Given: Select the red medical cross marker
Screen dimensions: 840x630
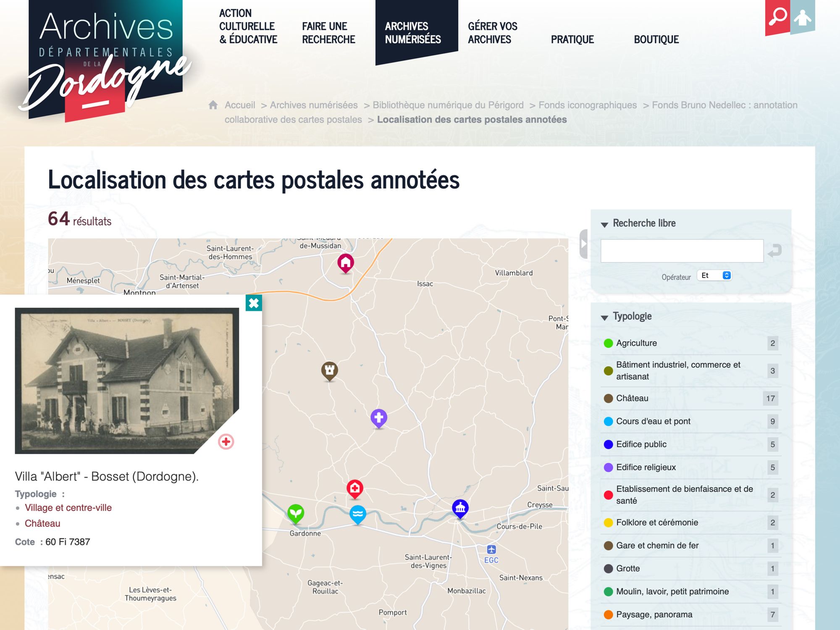Looking at the screenshot, I should click(355, 488).
